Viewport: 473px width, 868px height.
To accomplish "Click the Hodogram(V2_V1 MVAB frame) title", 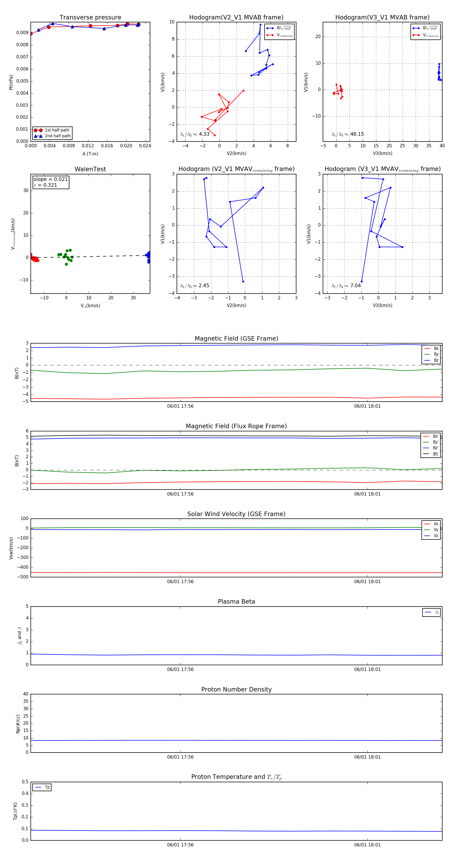I will coord(236,18).
